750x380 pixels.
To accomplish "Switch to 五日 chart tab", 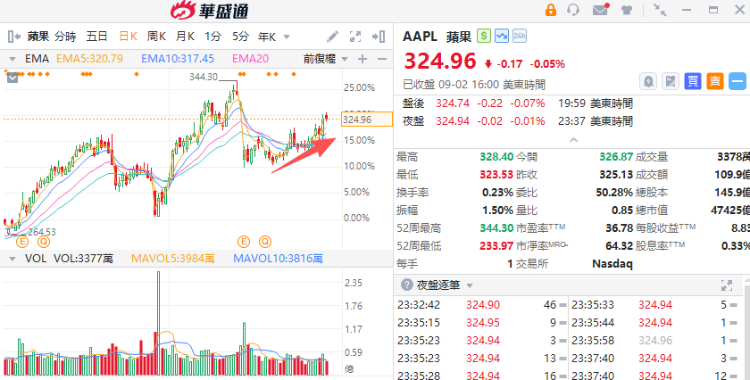I will pos(97,36).
